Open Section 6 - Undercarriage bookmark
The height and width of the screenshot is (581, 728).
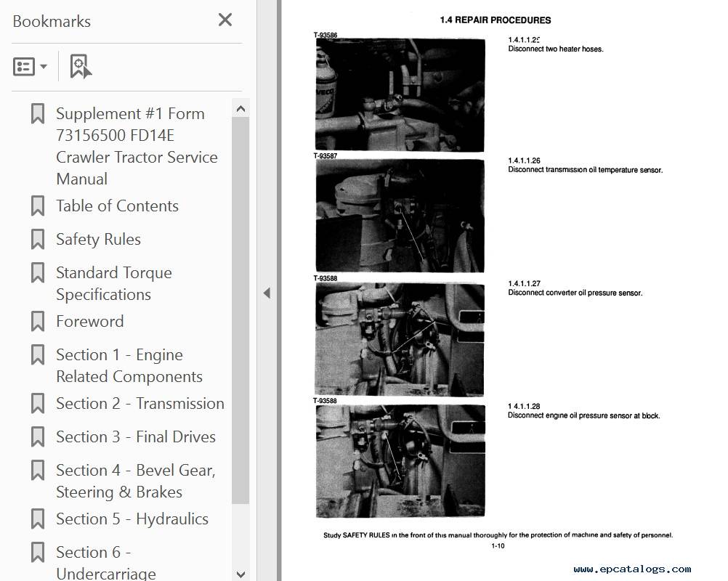coord(106,563)
